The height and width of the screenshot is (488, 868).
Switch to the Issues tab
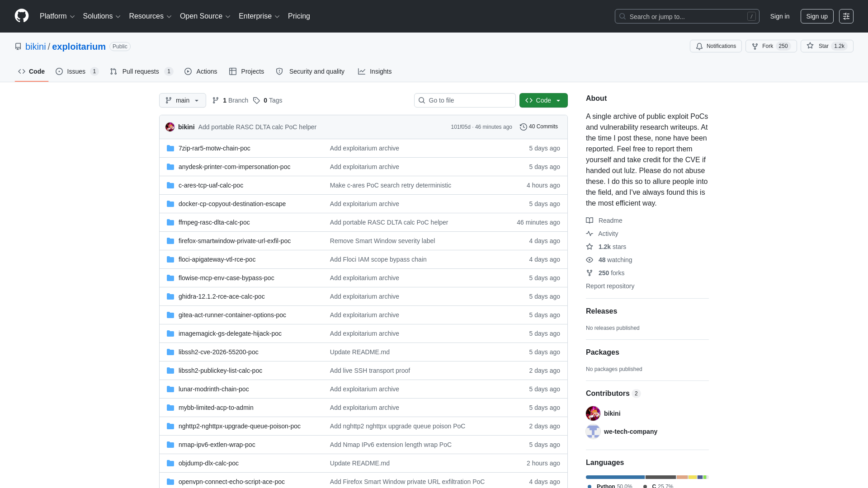[77, 71]
